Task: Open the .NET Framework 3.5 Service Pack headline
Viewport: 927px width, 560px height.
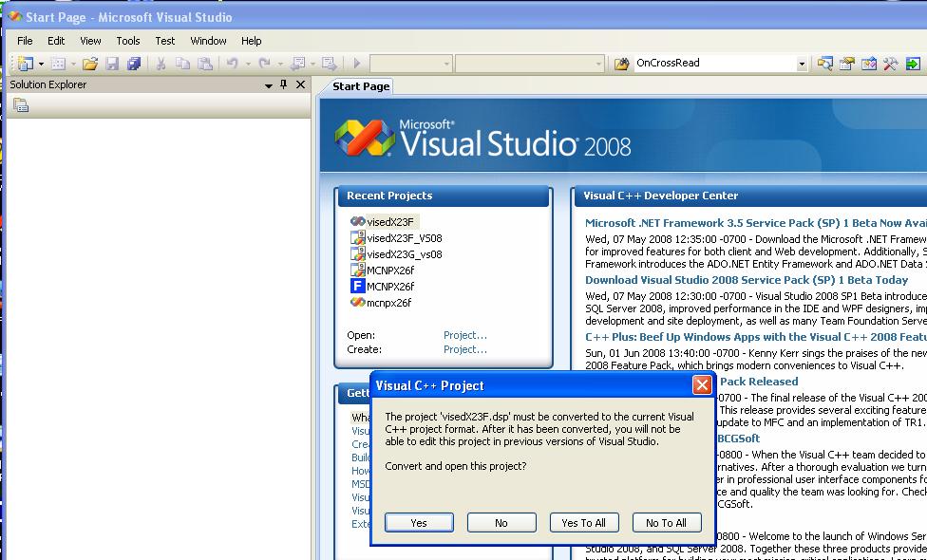Action: [755, 223]
